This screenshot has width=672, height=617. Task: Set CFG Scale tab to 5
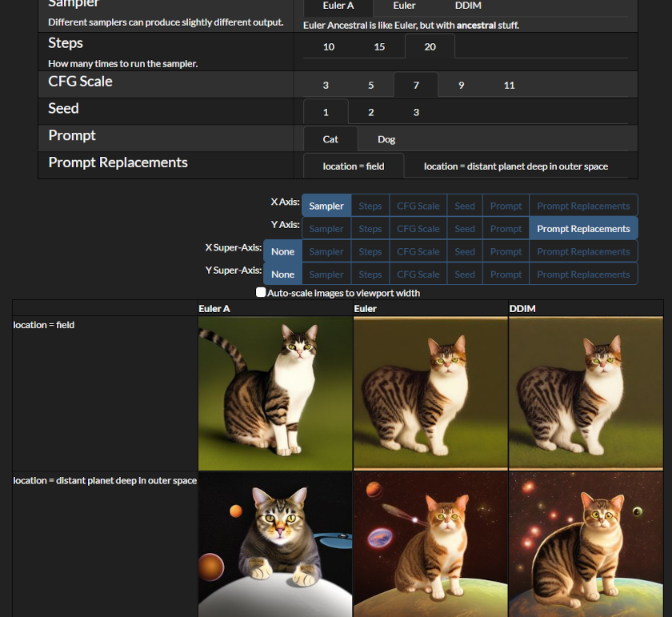pyautogui.click(x=371, y=86)
